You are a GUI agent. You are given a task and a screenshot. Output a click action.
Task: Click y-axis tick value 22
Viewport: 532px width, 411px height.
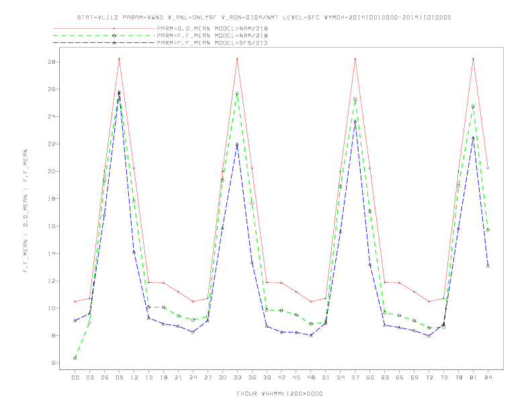(52, 144)
